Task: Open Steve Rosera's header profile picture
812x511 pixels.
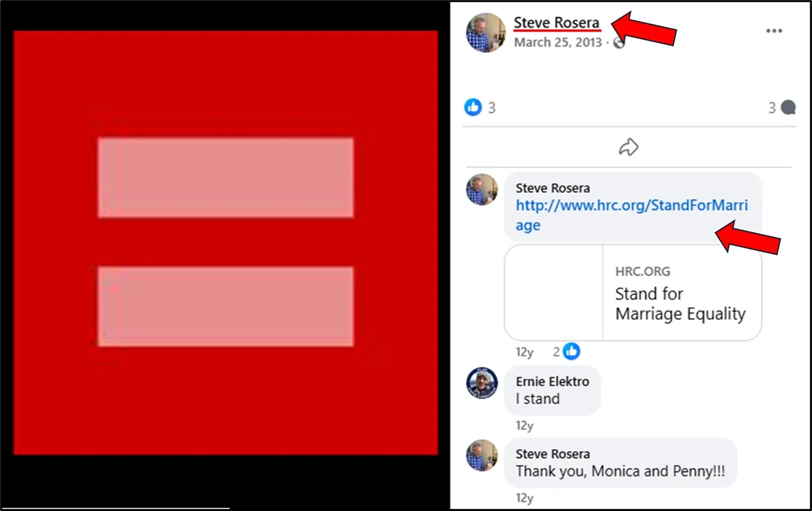Action: [486, 33]
